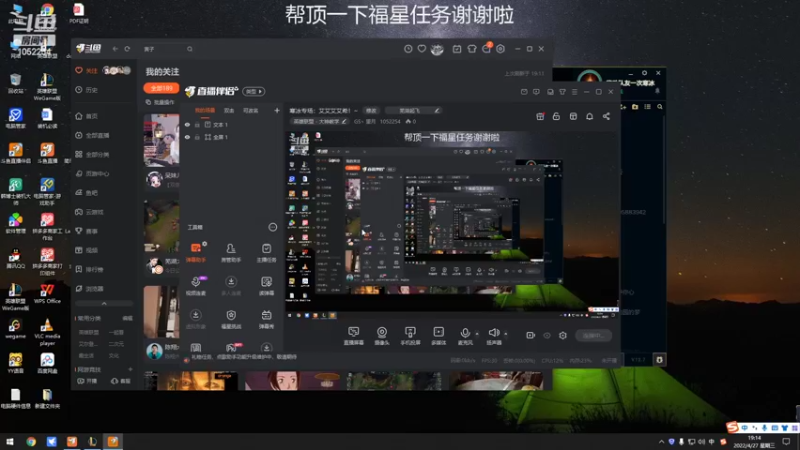The width and height of the screenshot is (800, 450).
Task: Open 鱼吧 in Douyu sidebar
Action: coord(87,192)
